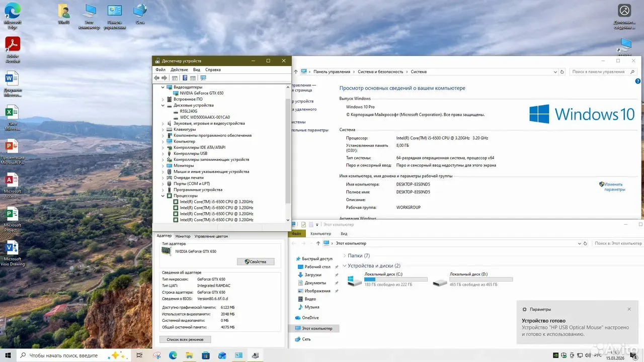The width and height of the screenshot is (644, 362).
Task: Open Microsoft Edge from the taskbar
Action: [x=173, y=355]
